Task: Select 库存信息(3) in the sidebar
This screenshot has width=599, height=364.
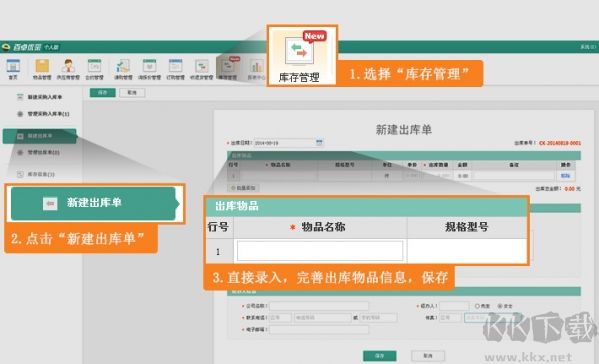Action: click(x=40, y=174)
